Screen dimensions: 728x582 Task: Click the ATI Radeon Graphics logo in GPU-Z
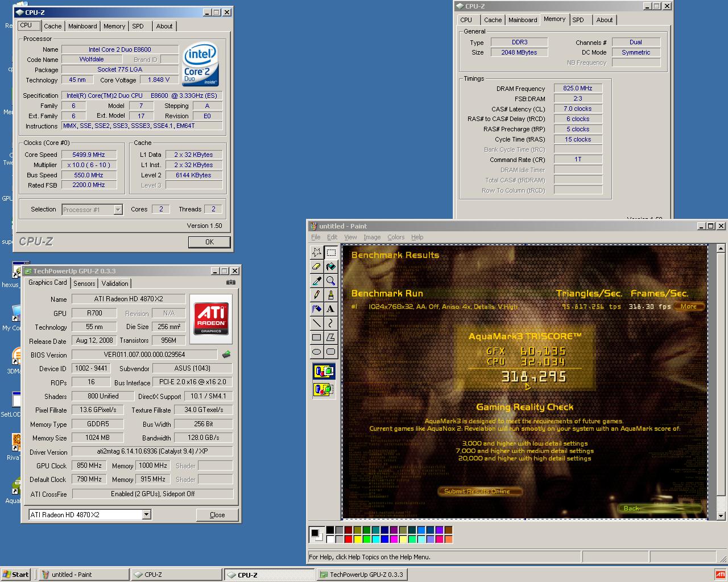212,318
